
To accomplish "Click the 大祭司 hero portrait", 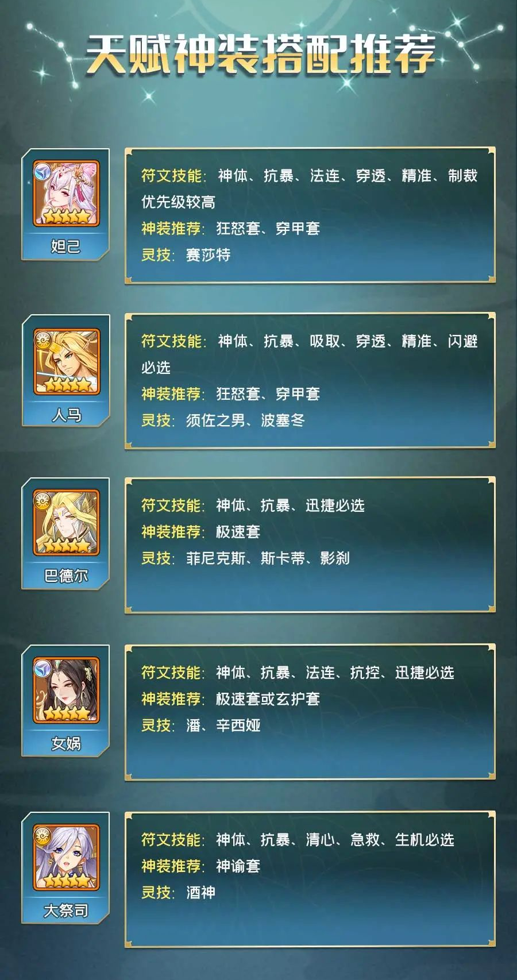I will click(66, 856).
